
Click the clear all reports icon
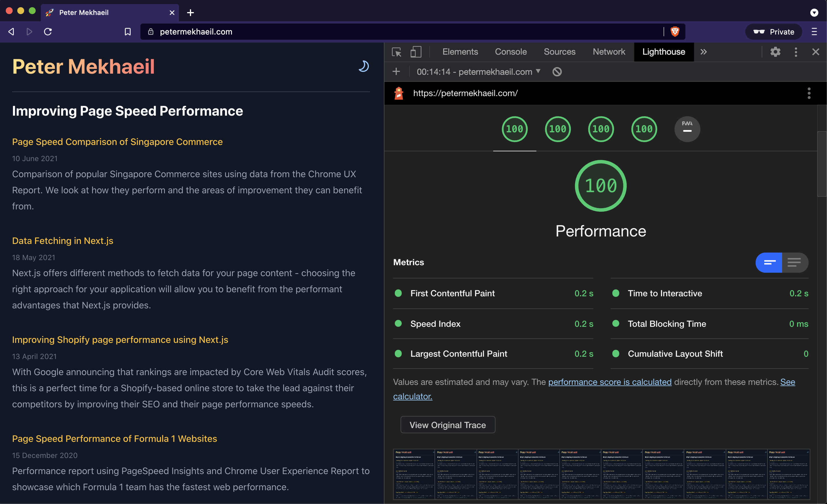point(557,71)
